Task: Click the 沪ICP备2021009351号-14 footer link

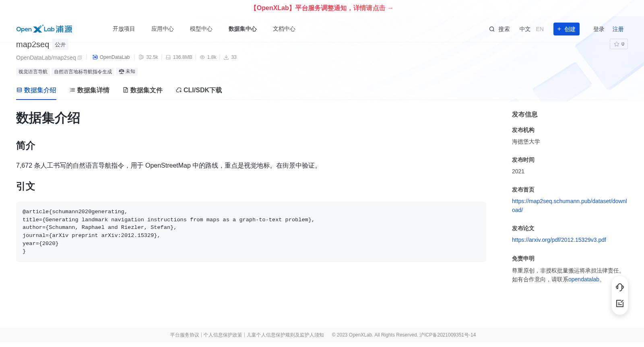Action: coord(448,335)
